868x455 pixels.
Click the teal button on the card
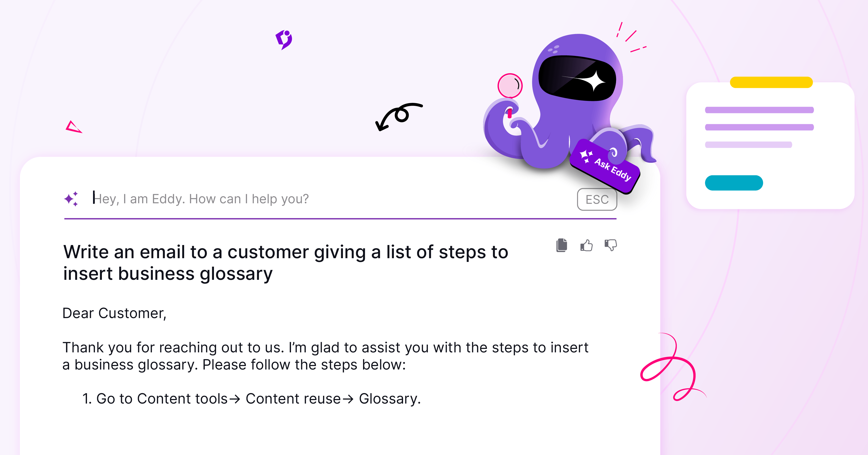point(734,183)
